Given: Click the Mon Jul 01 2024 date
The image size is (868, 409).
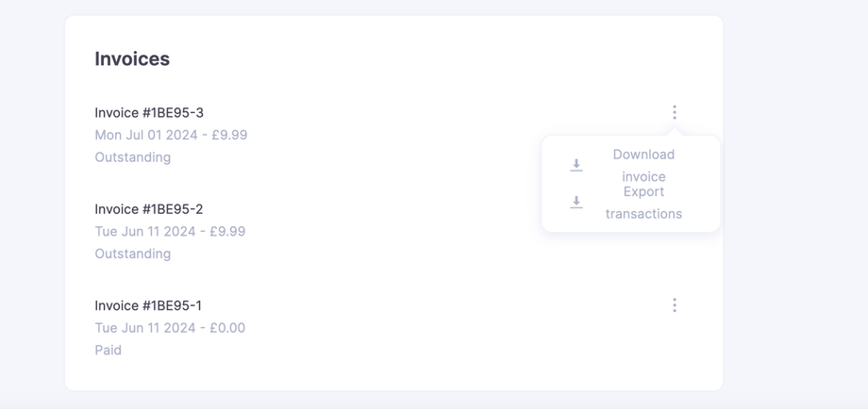Looking at the screenshot, I should tap(146, 135).
